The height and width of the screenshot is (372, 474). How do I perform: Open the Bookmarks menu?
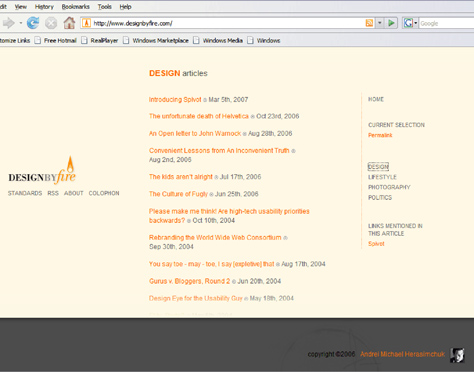(x=75, y=7)
